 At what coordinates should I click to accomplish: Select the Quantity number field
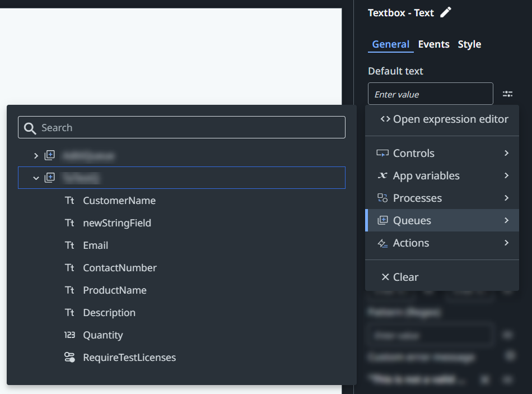click(102, 335)
